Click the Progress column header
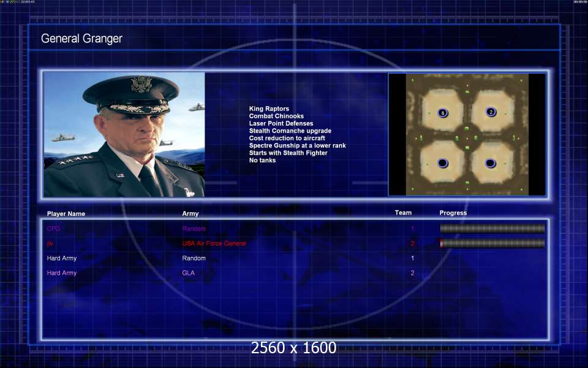The image size is (588, 368). coord(453,213)
